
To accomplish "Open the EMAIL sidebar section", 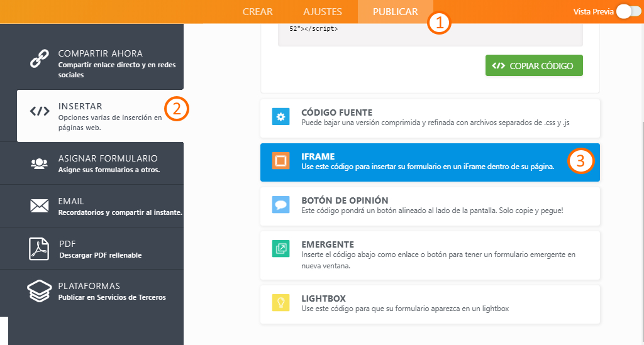I will point(92,206).
